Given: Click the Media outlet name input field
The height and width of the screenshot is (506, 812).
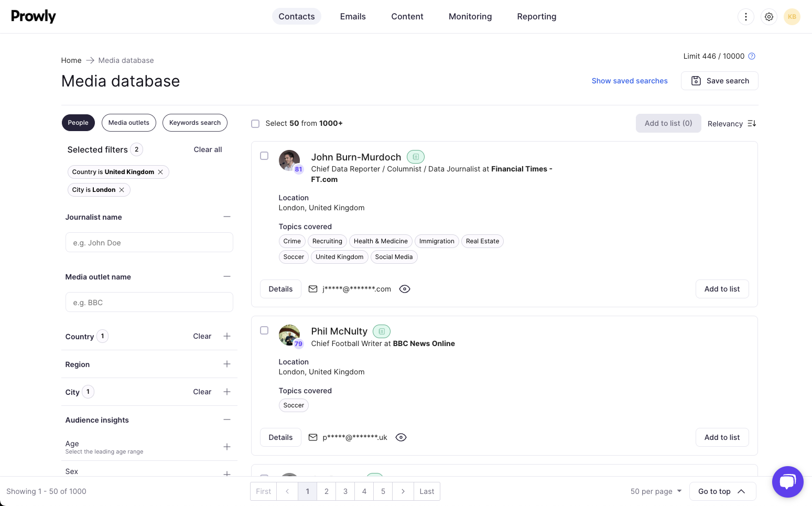Looking at the screenshot, I should tap(149, 303).
